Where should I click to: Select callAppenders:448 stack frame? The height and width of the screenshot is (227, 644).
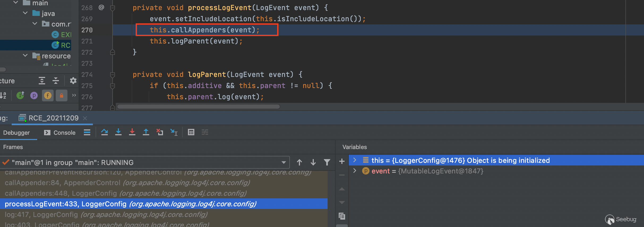125,193
